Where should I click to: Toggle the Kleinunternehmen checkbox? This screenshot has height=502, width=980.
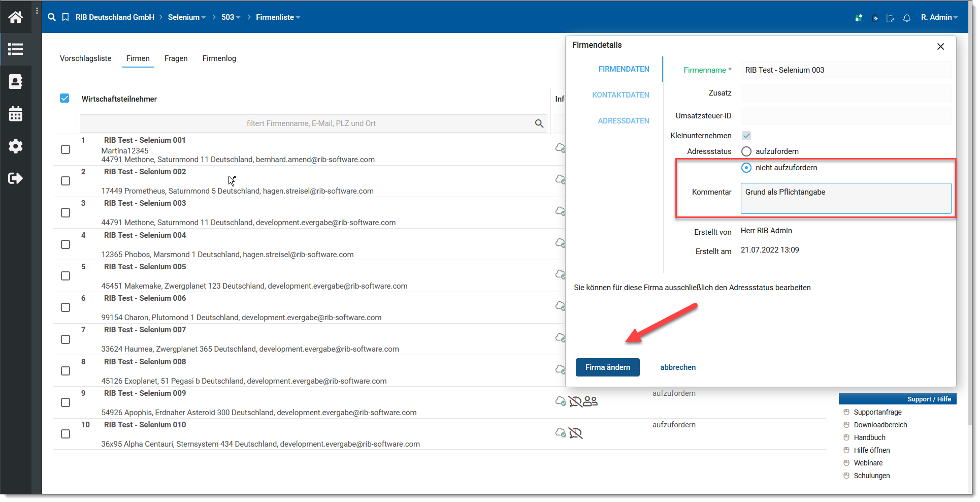(x=746, y=136)
